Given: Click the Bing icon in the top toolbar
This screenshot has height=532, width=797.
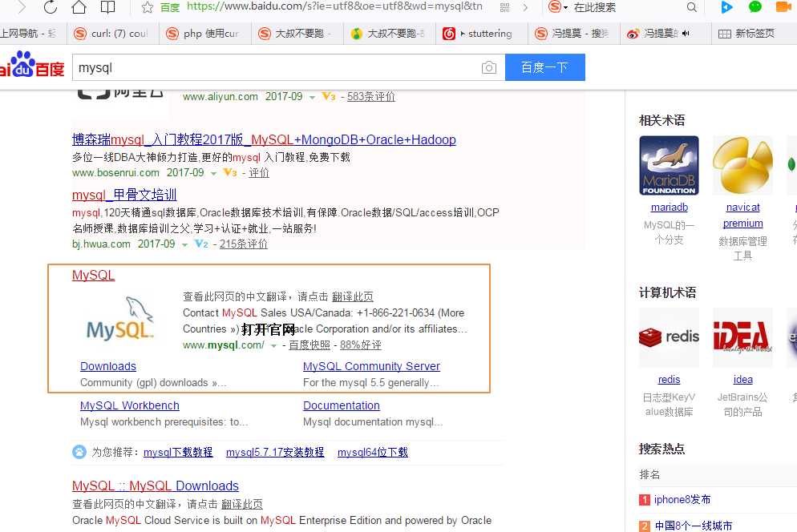Looking at the screenshot, I should pos(726,8).
